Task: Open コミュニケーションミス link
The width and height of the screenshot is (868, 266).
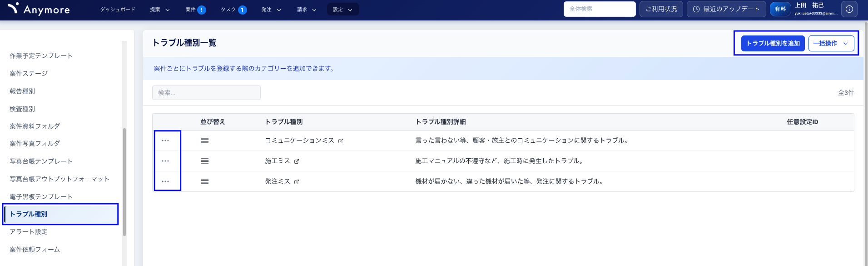Action: point(299,141)
